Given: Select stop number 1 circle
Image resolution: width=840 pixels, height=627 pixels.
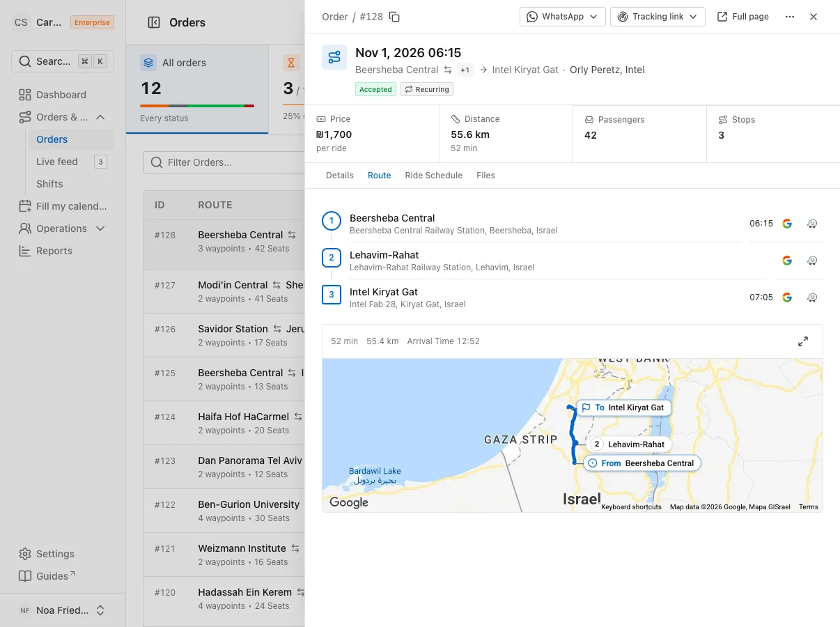Looking at the screenshot, I should point(332,221).
